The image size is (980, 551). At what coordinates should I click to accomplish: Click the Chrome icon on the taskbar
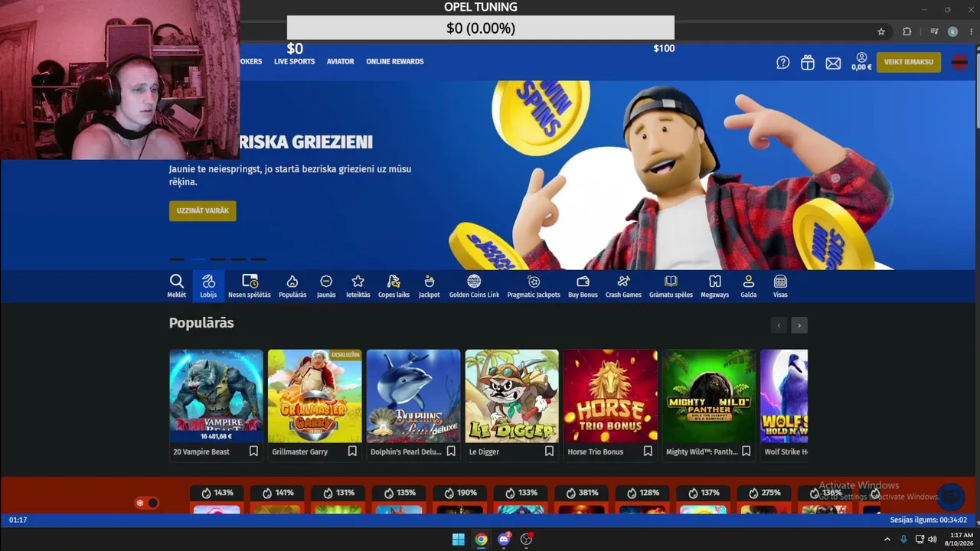[x=481, y=540]
